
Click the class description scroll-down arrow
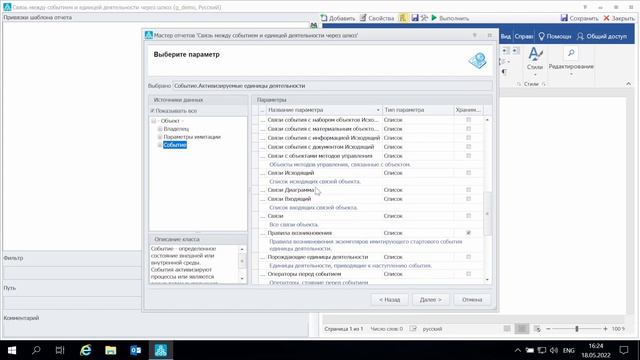[242, 278]
